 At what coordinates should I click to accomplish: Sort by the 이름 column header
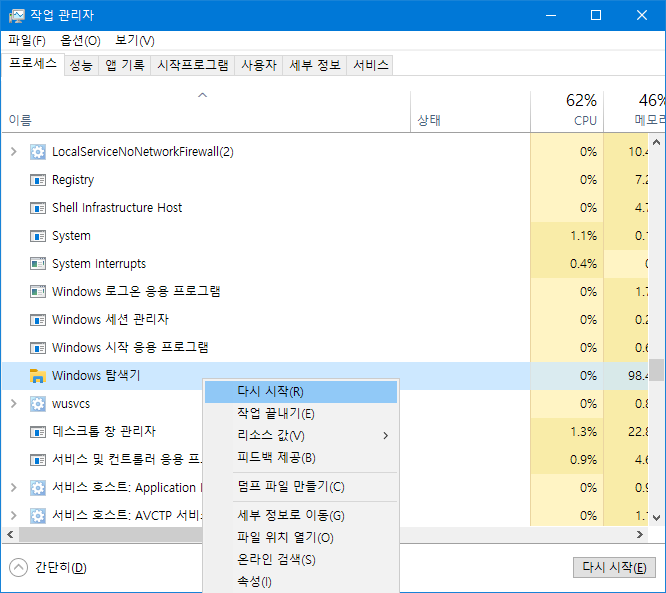(x=206, y=112)
